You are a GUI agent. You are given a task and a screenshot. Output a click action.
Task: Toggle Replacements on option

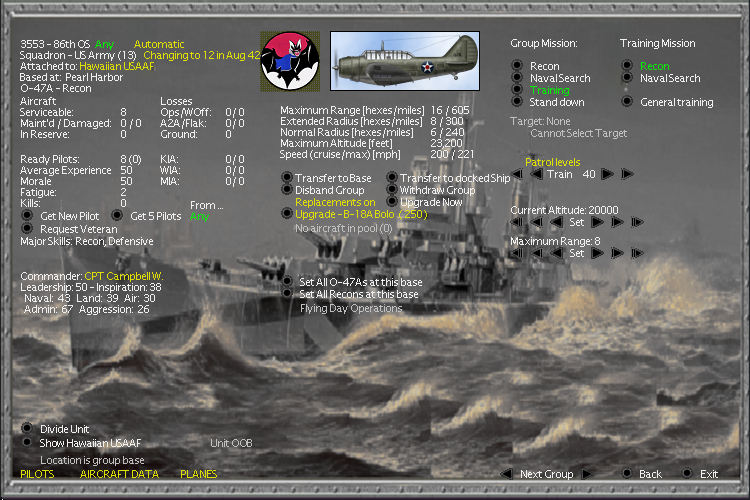[x=335, y=202]
